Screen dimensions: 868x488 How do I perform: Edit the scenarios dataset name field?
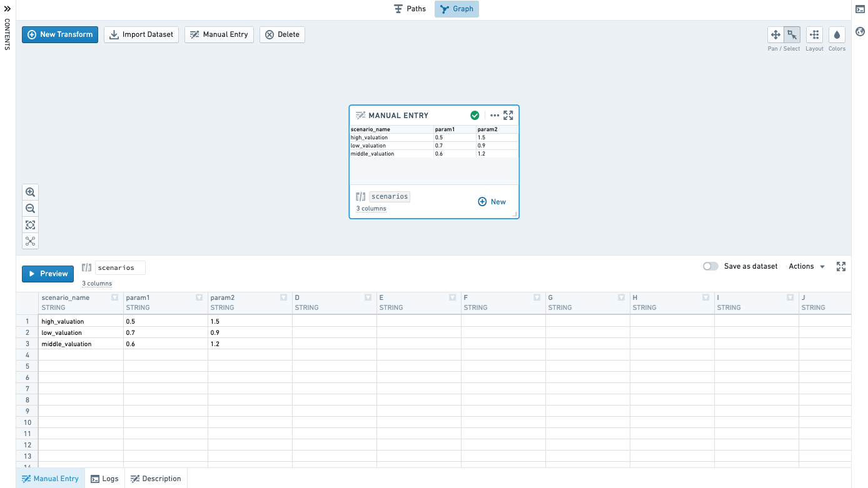(x=120, y=267)
